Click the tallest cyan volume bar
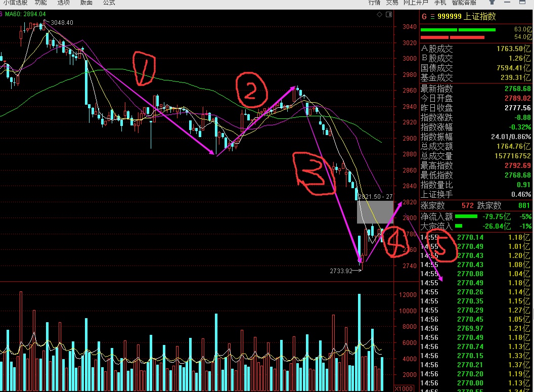534x392 pixels. [359, 334]
